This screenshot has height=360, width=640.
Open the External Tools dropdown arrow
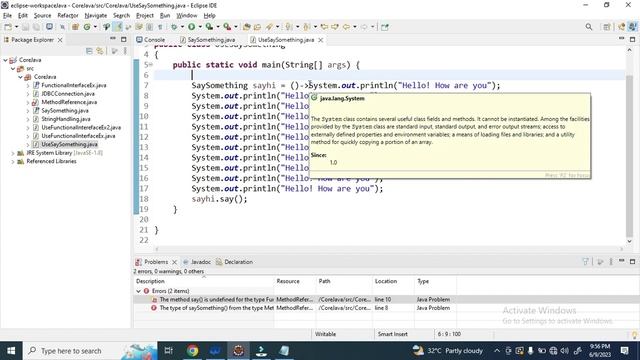pos(236,27)
